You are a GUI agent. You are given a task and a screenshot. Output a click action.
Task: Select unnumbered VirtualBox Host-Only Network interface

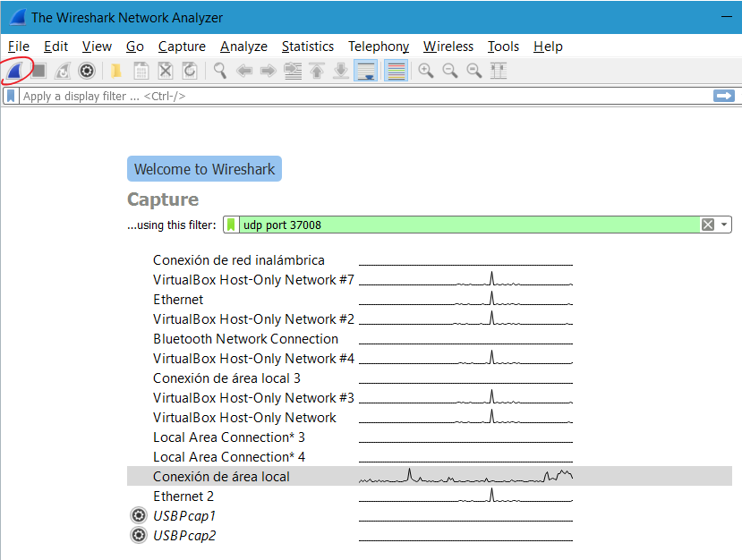tap(244, 418)
